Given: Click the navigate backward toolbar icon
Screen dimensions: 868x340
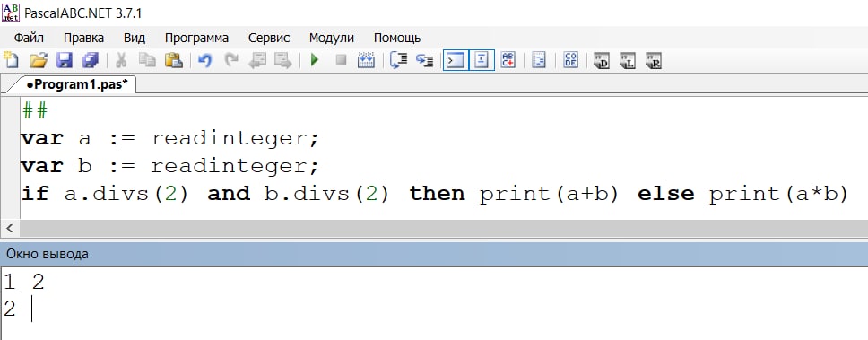Looking at the screenshot, I should point(256,60).
